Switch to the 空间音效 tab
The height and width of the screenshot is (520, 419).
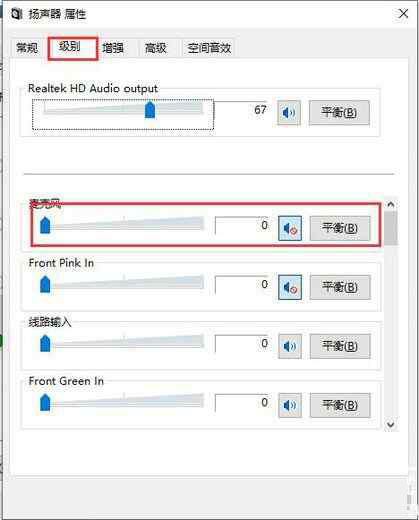click(x=209, y=48)
